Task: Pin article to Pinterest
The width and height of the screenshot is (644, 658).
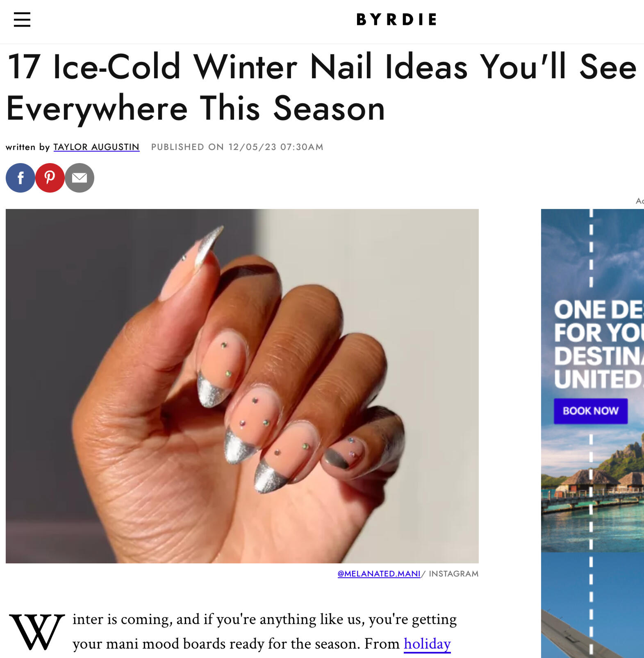Action: pyautogui.click(x=50, y=178)
